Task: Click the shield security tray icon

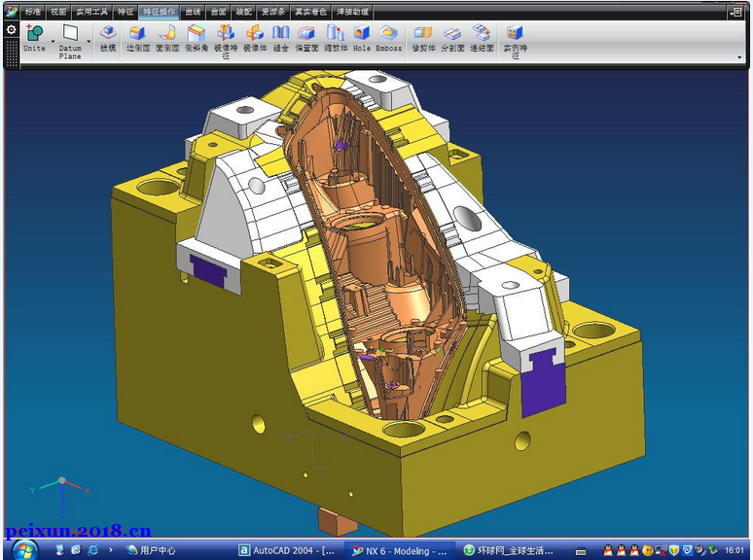Action: 674,550
